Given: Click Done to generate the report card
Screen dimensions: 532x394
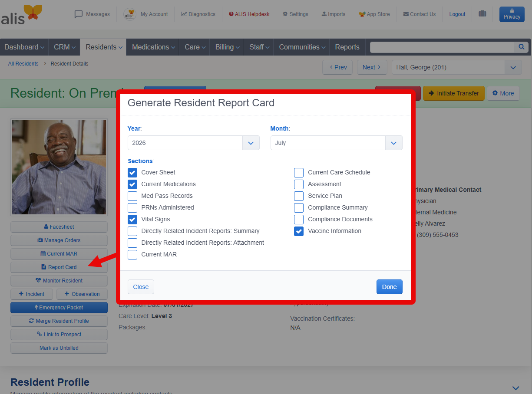Looking at the screenshot, I should tap(389, 287).
